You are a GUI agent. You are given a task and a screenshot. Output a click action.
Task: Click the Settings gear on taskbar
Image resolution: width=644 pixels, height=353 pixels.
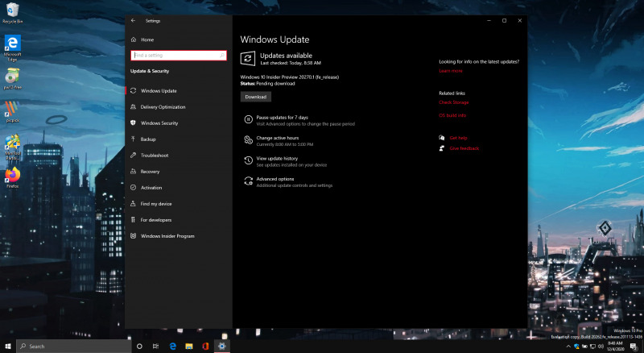pos(222,347)
